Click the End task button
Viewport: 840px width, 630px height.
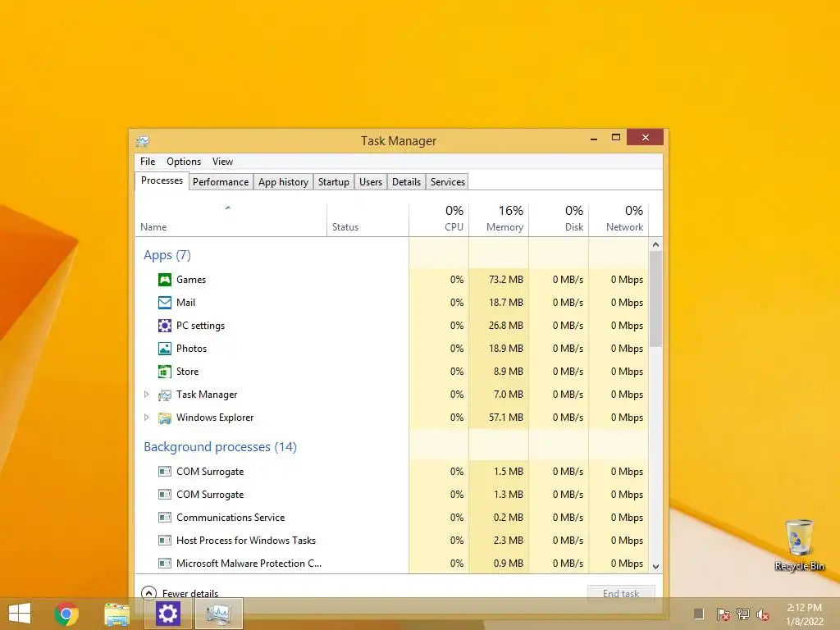[x=621, y=594]
